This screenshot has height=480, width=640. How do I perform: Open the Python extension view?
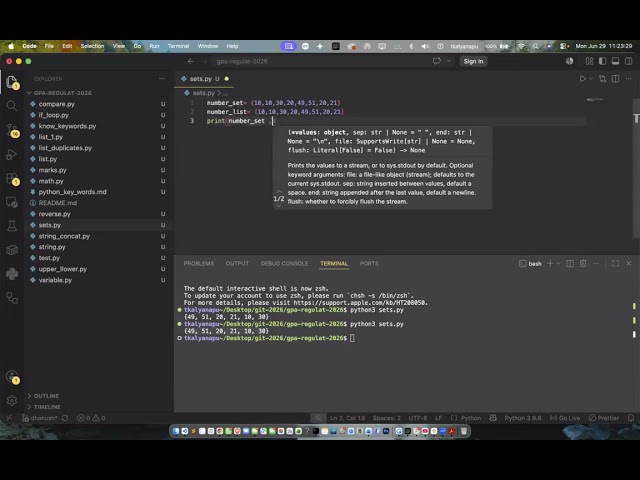(x=12, y=274)
